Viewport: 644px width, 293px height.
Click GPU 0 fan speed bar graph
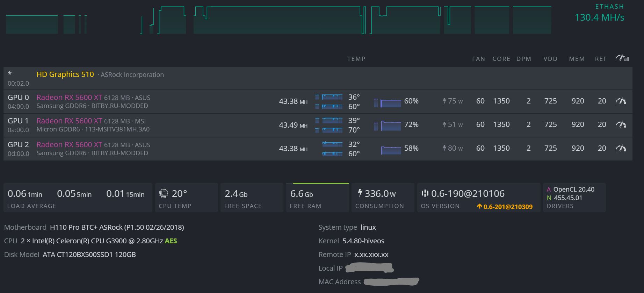tap(388, 103)
